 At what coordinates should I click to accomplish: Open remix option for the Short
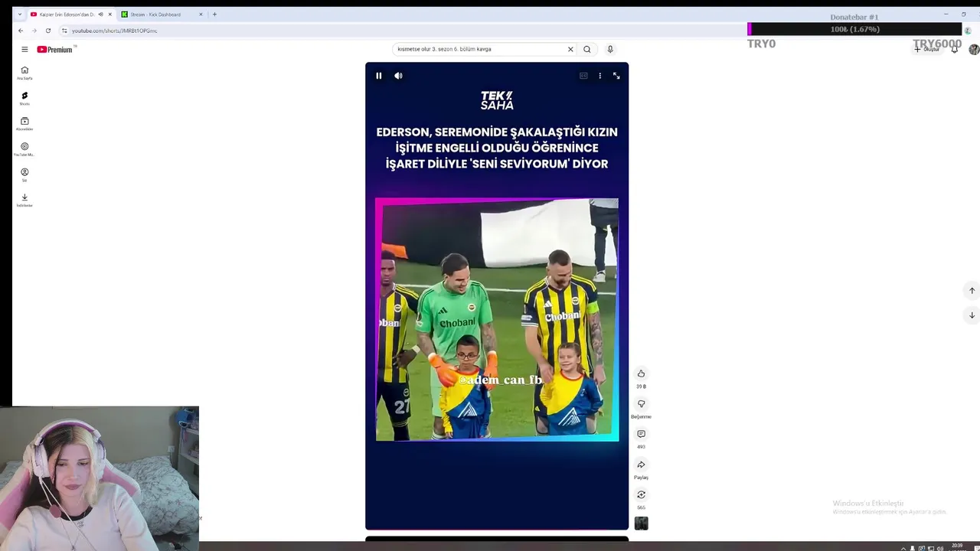(x=641, y=494)
